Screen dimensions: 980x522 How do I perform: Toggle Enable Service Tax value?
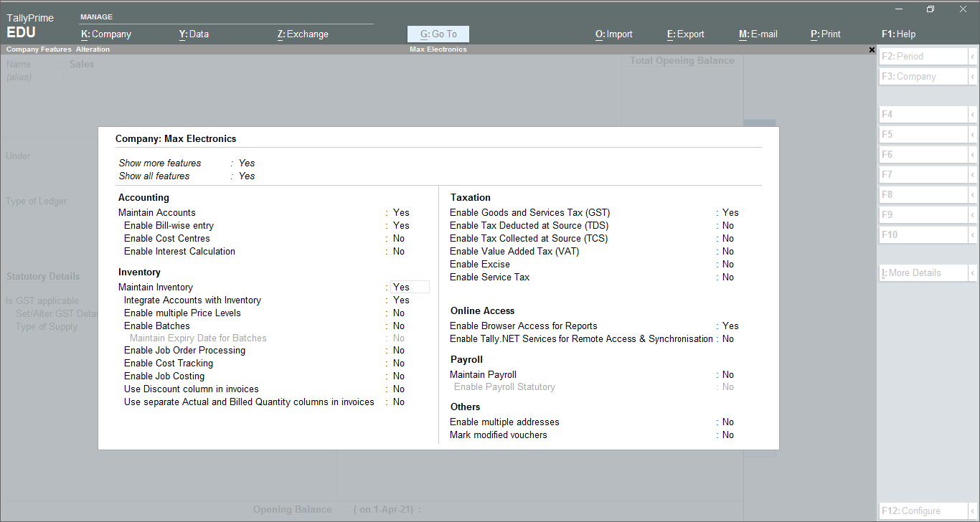(728, 277)
